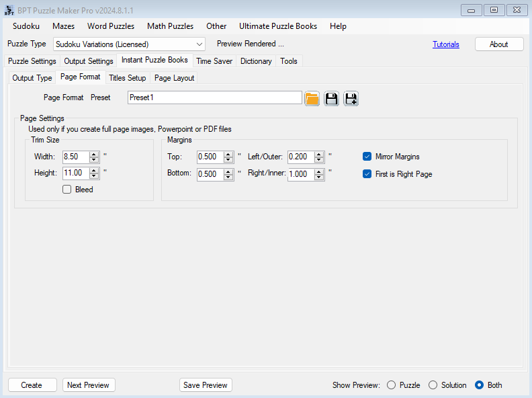The image size is (532, 398).
Task: Increase the Trim Size Width value
Action: 94,154
